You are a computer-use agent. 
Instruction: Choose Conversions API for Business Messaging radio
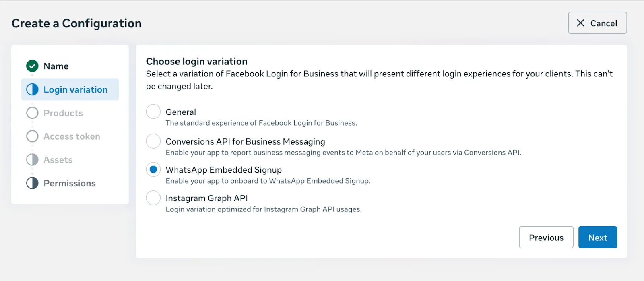click(x=153, y=141)
